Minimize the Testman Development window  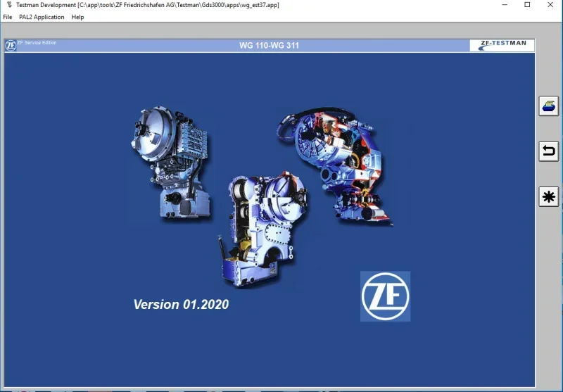tap(505, 5)
